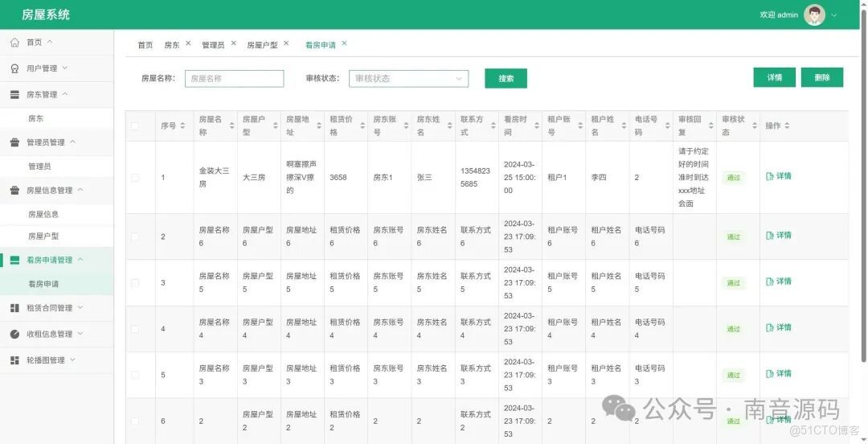The width and height of the screenshot is (868, 444).
Task: Sort by the 房东账号 column arrows
Action: coord(406,125)
